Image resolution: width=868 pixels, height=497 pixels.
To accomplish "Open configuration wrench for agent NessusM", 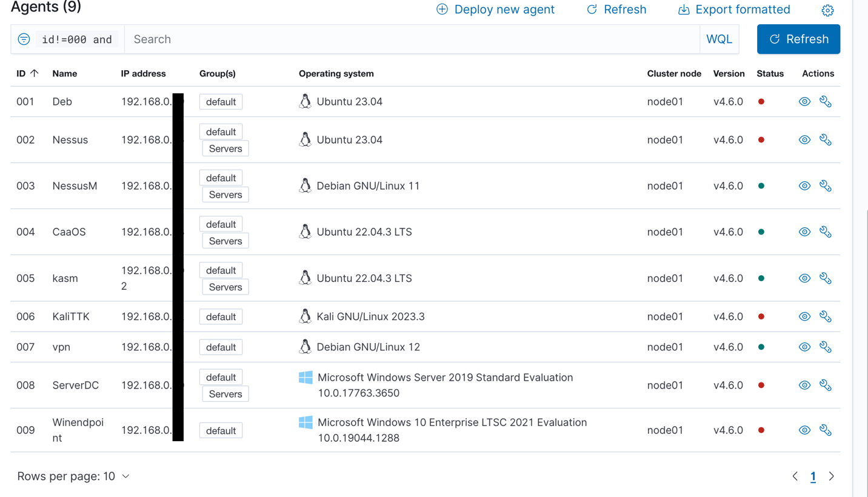I will (x=826, y=186).
